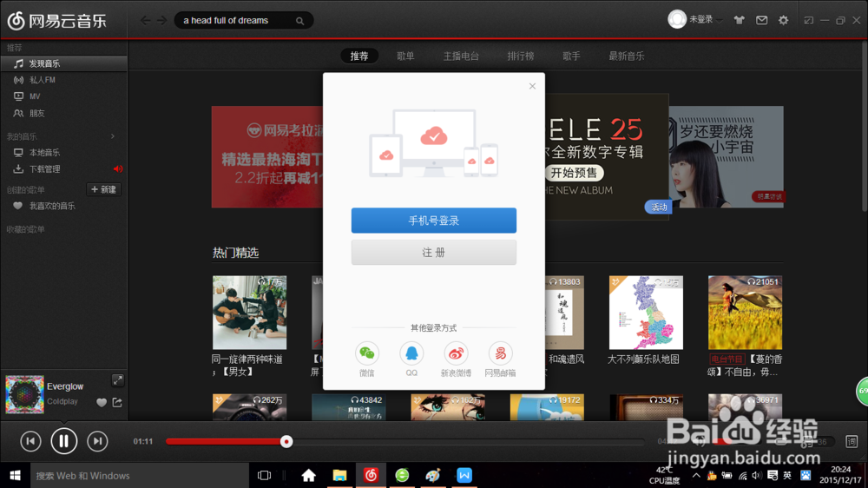The image size is (868, 488).
Task: Choose Sina Weibo login icon
Action: pos(456,353)
